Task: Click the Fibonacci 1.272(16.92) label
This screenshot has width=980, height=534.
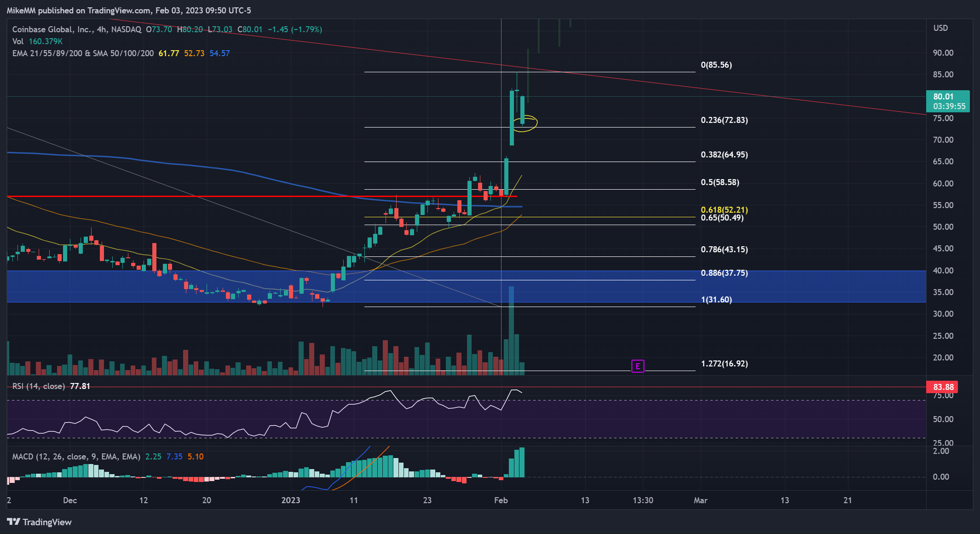Action: [724, 364]
